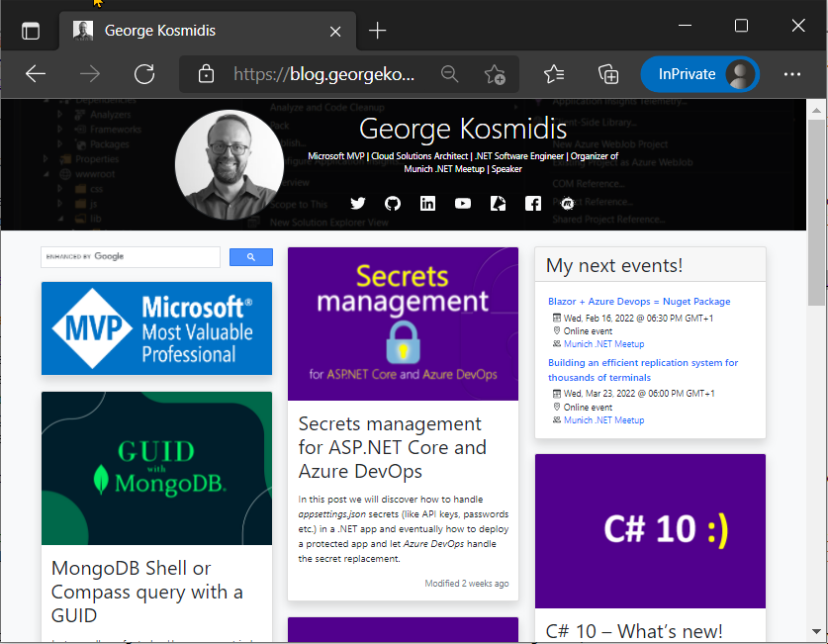Open C# 10 – What's new title
Screen dimensions: 828x644
tap(634, 631)
